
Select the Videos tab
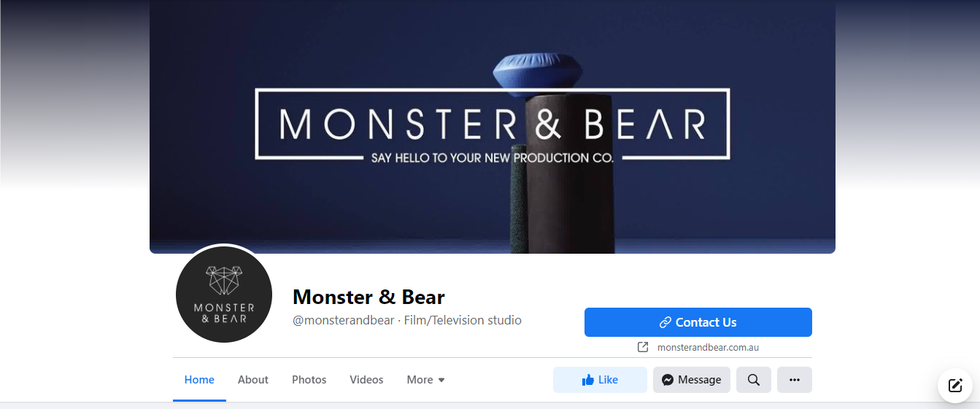366,380
